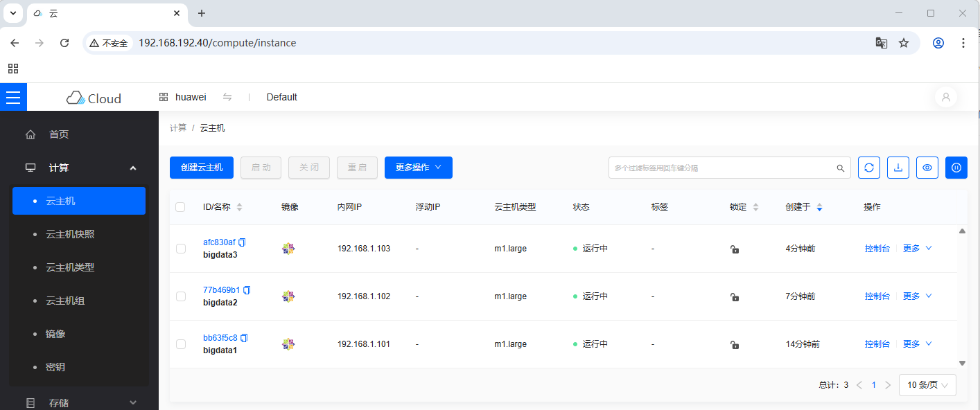Screen dimensions: 980x410
Task: Open a new browser tab
Action: (x=202, y=13)
